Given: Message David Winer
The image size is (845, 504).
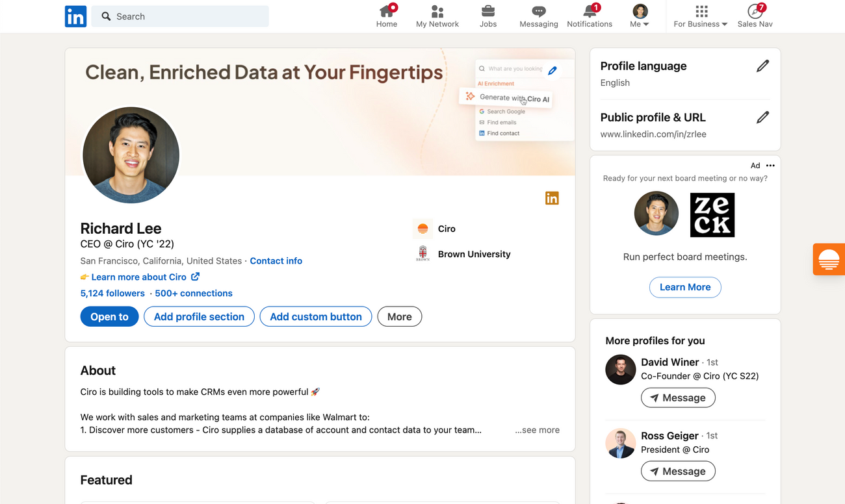Looking at the screenshot, I should point(678,398).
